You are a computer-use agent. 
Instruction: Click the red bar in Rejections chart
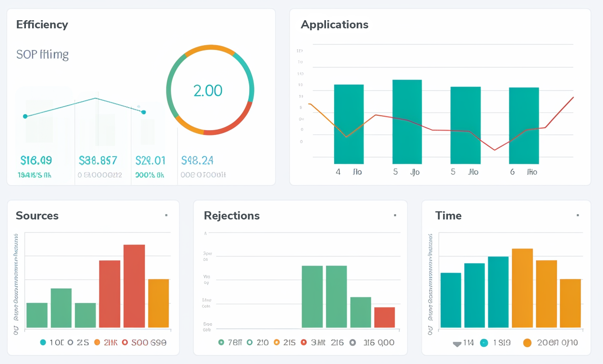(x=385, y=317)
